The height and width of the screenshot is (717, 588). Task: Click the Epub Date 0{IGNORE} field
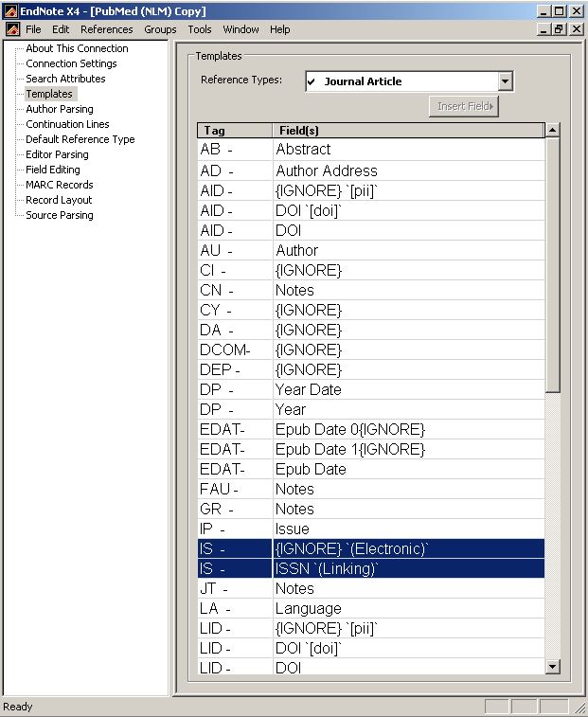pos(408,429)
